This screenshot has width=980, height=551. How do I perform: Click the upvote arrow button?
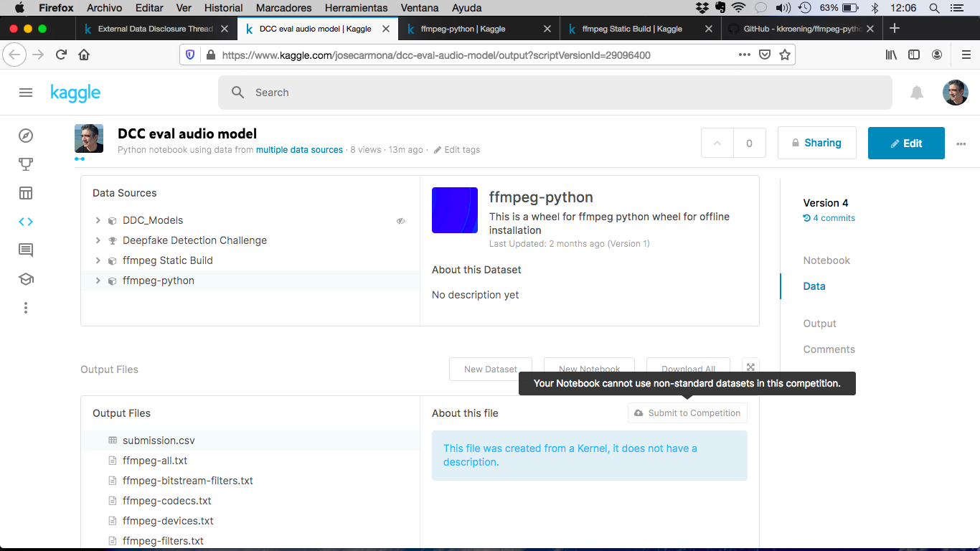[x=717, y=143]
